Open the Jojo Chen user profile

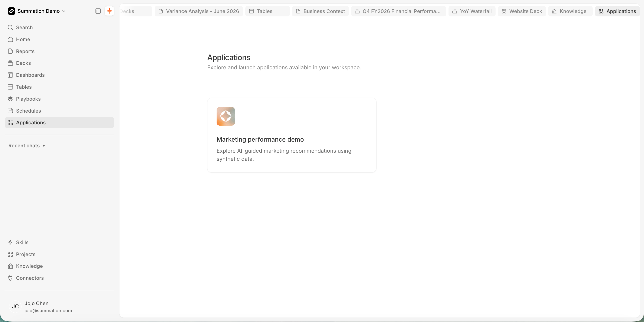pos(59,306)
